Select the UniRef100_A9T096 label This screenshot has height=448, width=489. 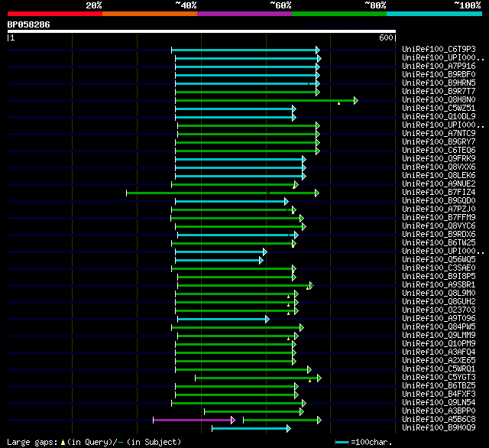point(439,319)
